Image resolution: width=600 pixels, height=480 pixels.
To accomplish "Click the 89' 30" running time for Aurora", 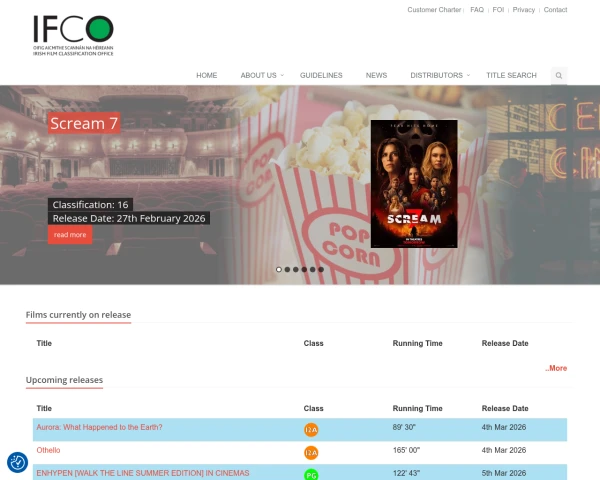I will coord(404,427).
